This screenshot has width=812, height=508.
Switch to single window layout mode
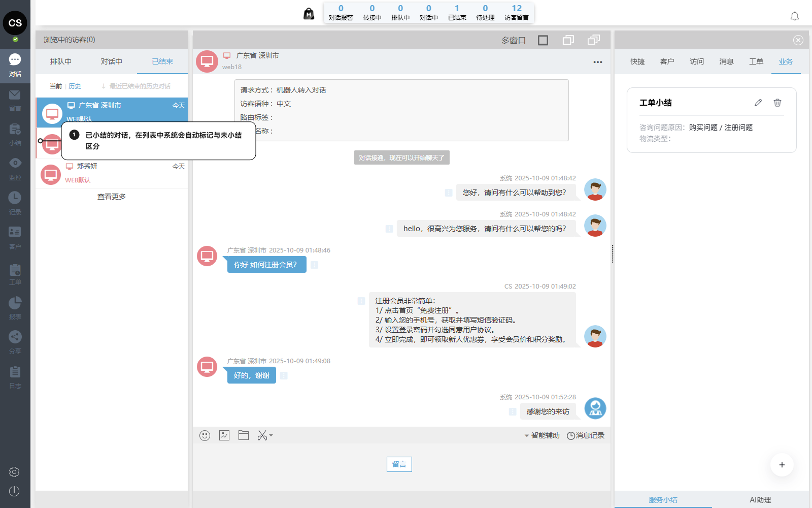point(543,40)
